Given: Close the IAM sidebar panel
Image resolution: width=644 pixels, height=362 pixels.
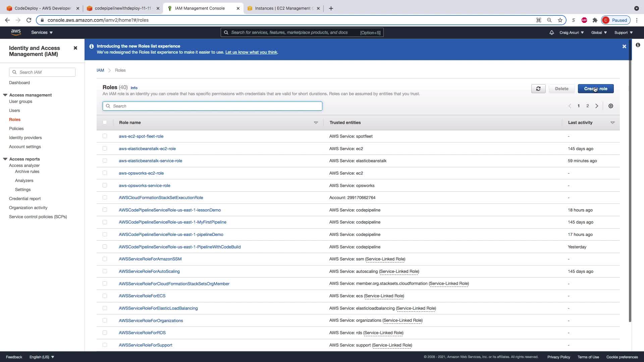Looking at the screenshot, I should [x=75, y=48].
